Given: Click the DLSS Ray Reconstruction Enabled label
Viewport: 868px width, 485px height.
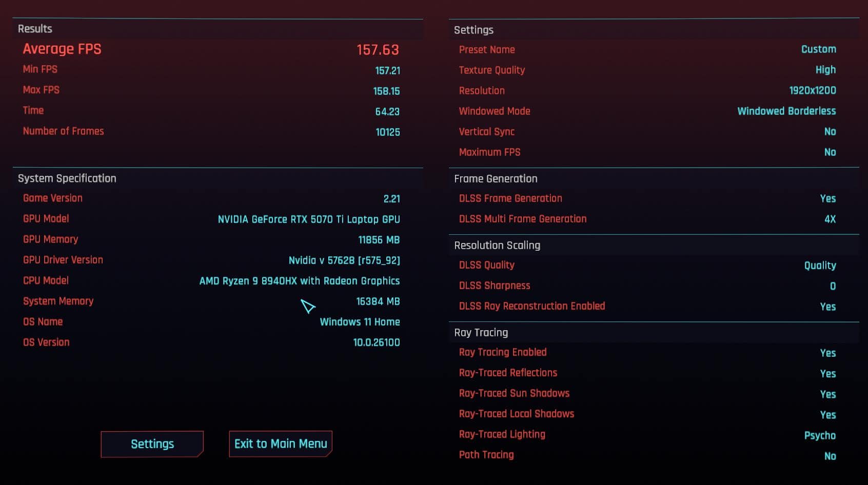Looking at the screenshot, I should (531, 306).
